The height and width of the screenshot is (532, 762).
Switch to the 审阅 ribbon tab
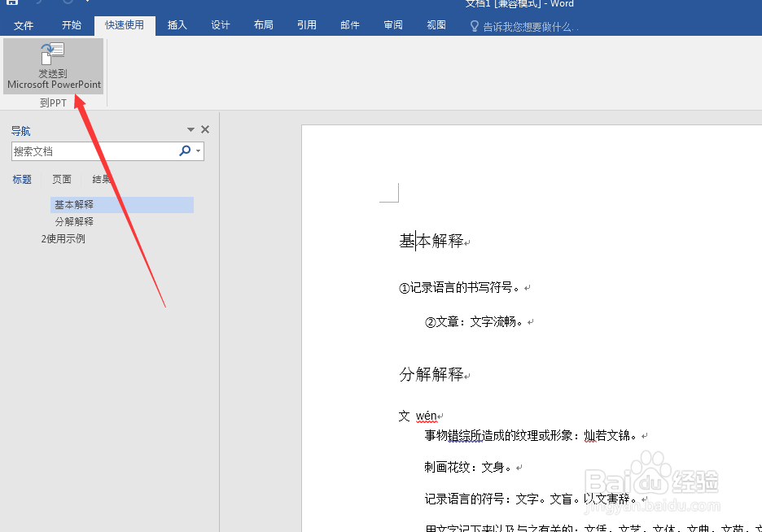[x=393, y=25]
